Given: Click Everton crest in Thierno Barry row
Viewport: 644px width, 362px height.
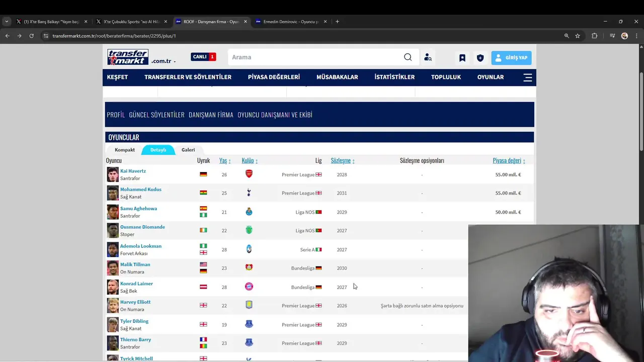Looking at the screenshot, I should point(249,343).
